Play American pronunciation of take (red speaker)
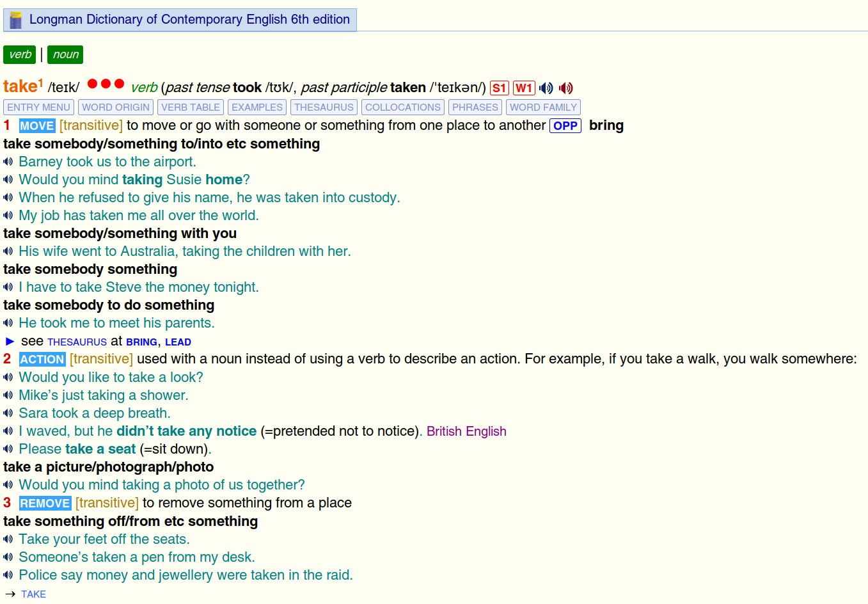 tap(566, 88)
